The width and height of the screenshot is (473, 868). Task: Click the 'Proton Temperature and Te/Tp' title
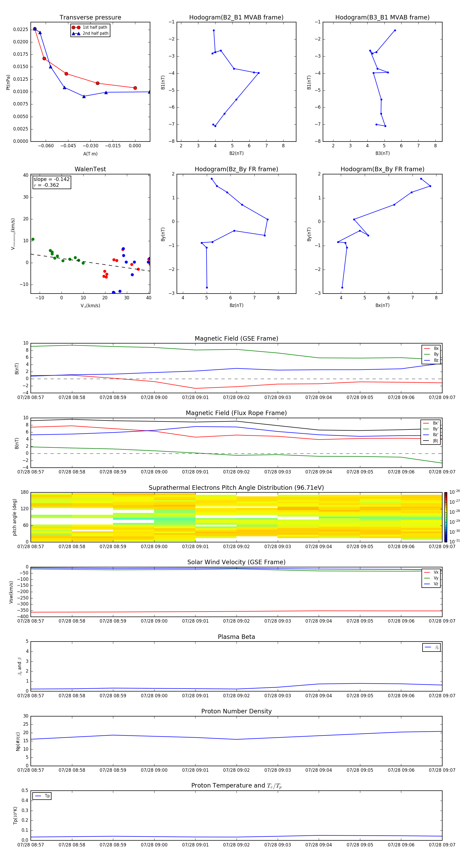coord(236,786)
